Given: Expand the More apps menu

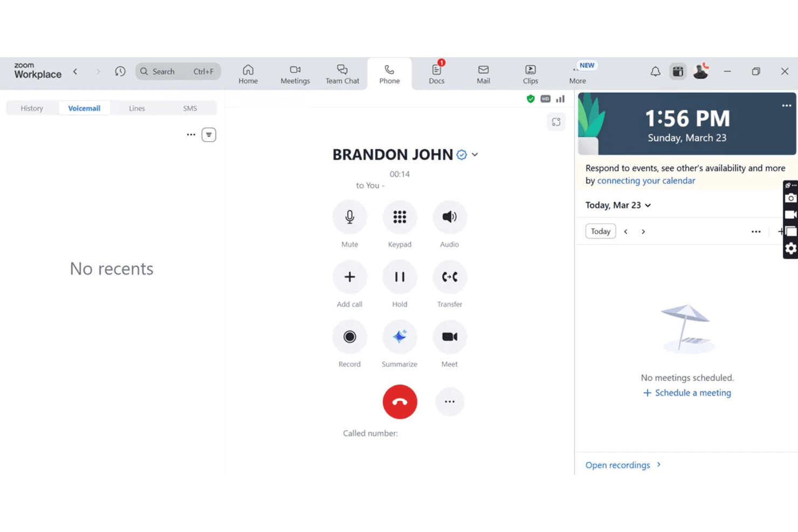Looking at the screenshot, I should (577, 74).
